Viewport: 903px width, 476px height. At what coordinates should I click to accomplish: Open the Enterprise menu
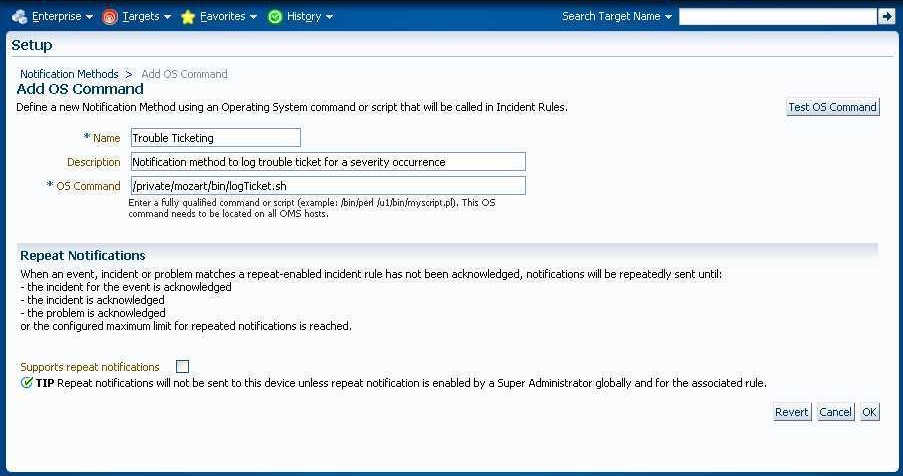[x=56, y=17]
